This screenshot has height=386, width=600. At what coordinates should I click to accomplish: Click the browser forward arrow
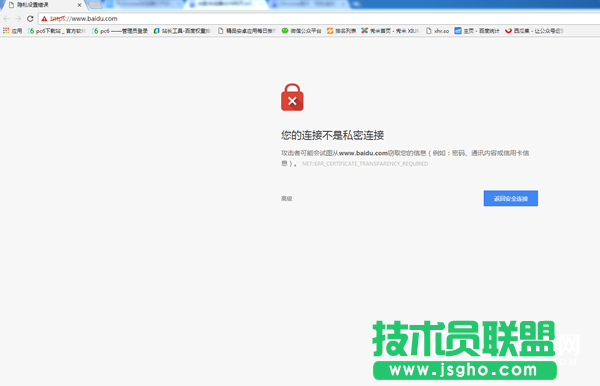[x=18, y=18]
